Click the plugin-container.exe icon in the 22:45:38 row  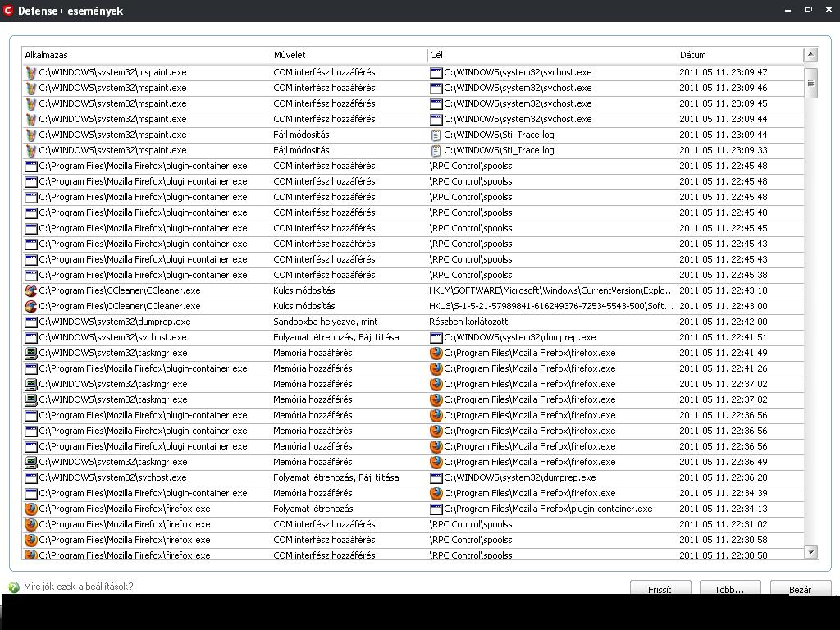tap(31, 275)
